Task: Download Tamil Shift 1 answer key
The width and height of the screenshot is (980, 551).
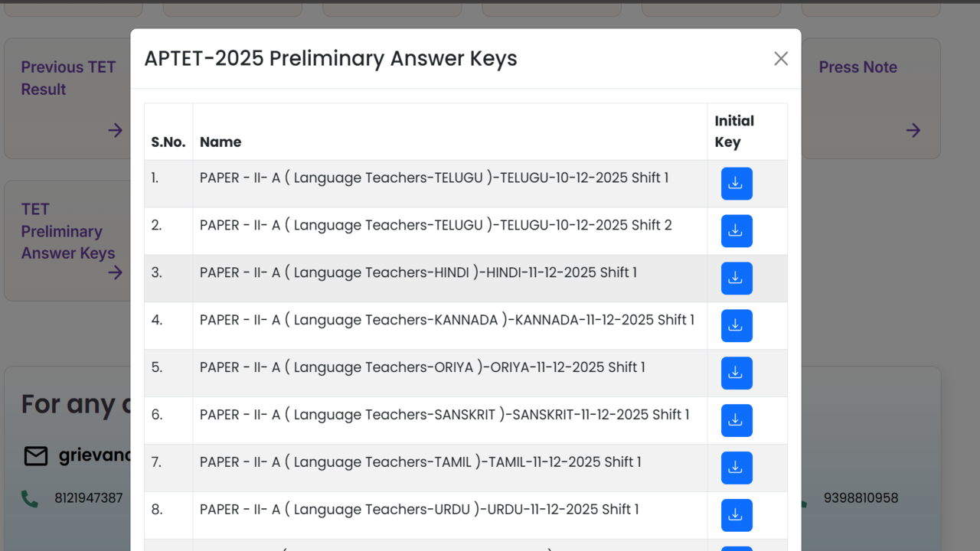Action: (x=737, y=468)
